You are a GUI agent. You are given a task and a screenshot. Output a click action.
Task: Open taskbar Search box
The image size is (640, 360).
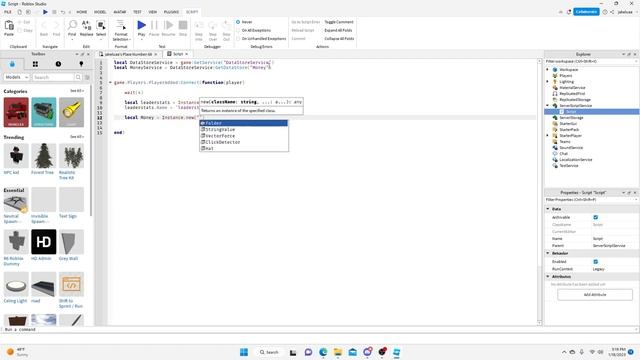(269, 352)
